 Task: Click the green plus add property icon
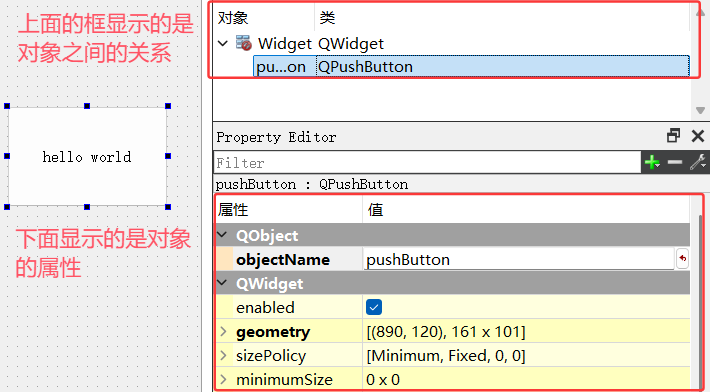[652, 162]
